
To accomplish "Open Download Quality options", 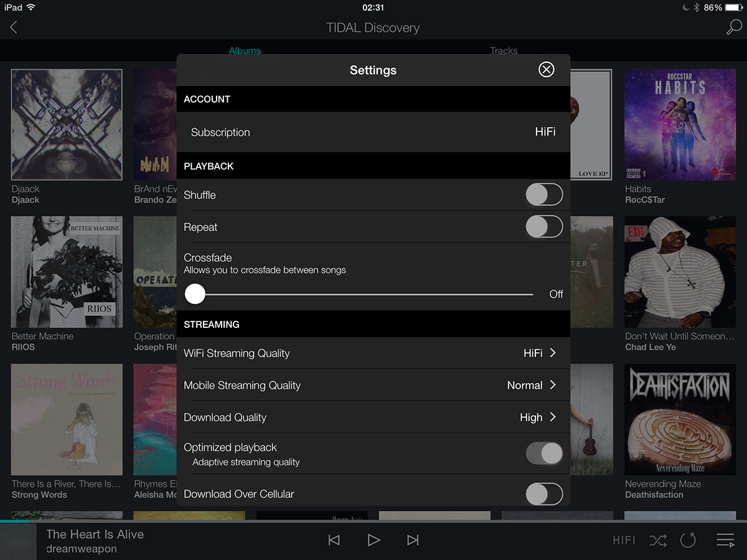I will 374,418.
